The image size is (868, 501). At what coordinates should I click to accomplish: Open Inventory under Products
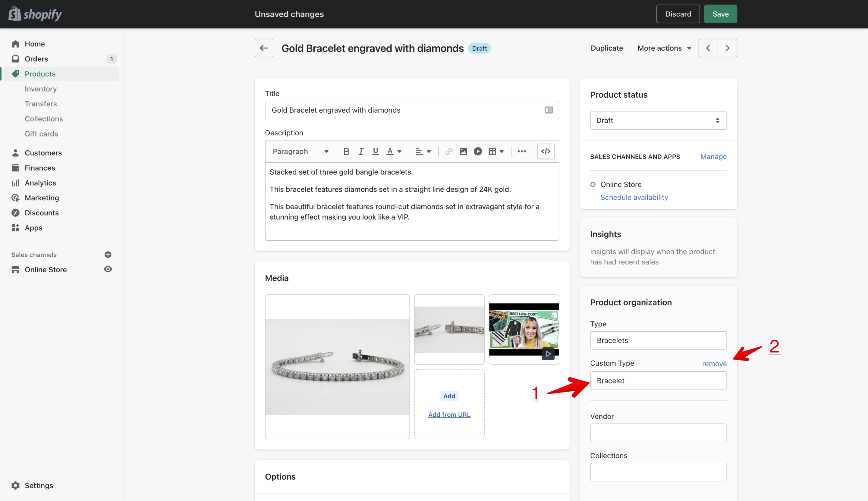pyautogui.click(x=41, y=89)
